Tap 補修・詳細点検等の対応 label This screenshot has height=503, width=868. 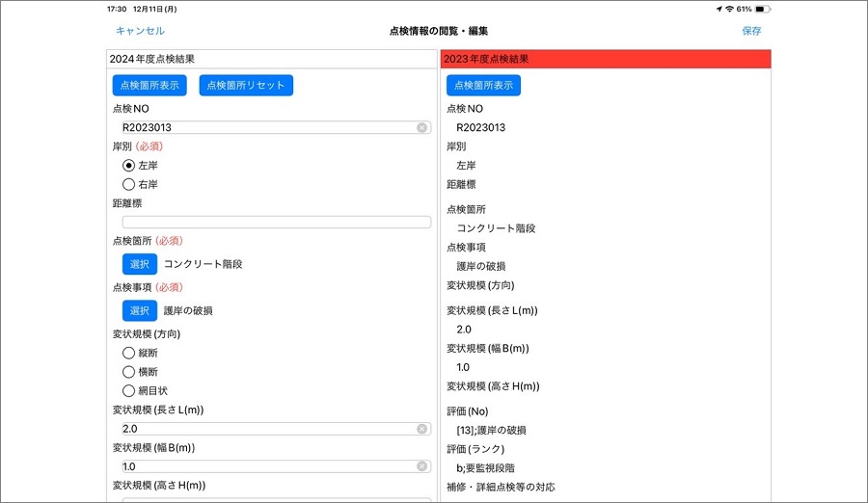coord(501,487)
